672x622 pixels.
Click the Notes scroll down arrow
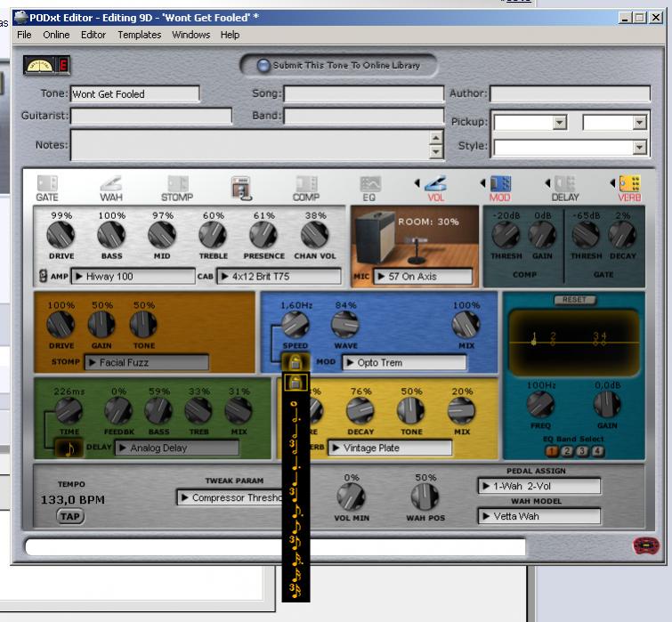coord(436,151)
